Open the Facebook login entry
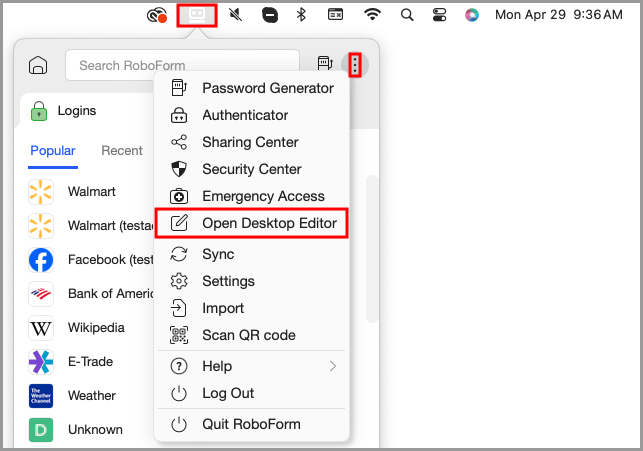The width and height of the screenshot is (643, 451). [x=90, y=260]
